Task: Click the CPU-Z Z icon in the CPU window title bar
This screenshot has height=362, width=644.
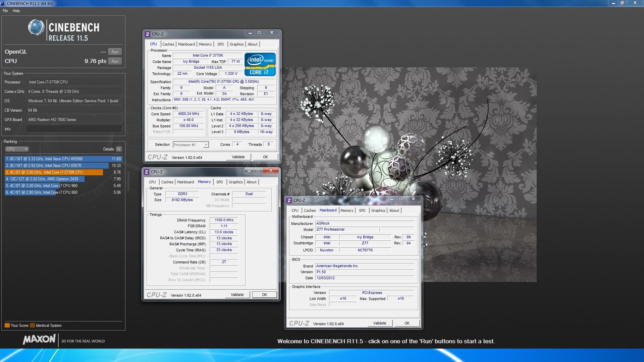Action: [148, 34]
